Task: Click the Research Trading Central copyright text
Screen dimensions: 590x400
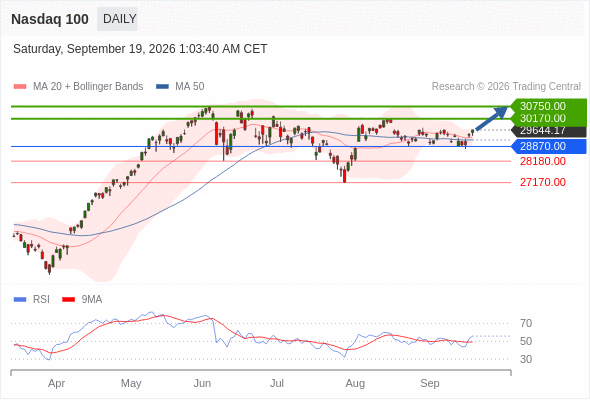Action: tap(506, 87)
